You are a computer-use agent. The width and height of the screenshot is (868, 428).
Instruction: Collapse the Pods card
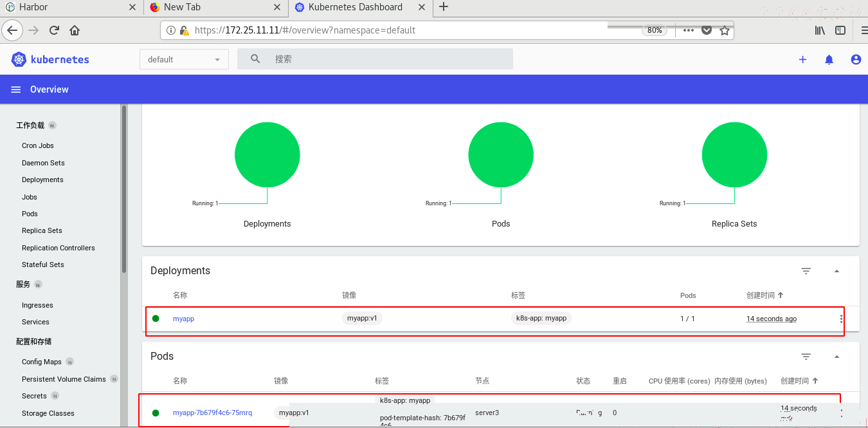click(x=836, y=357)
